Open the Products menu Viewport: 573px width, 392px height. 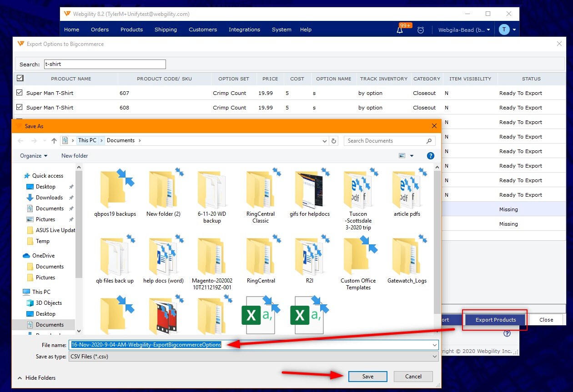point(131,30)
